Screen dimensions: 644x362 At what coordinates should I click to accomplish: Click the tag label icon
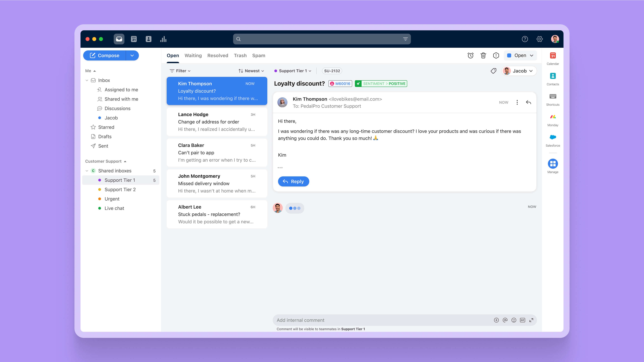493,71
